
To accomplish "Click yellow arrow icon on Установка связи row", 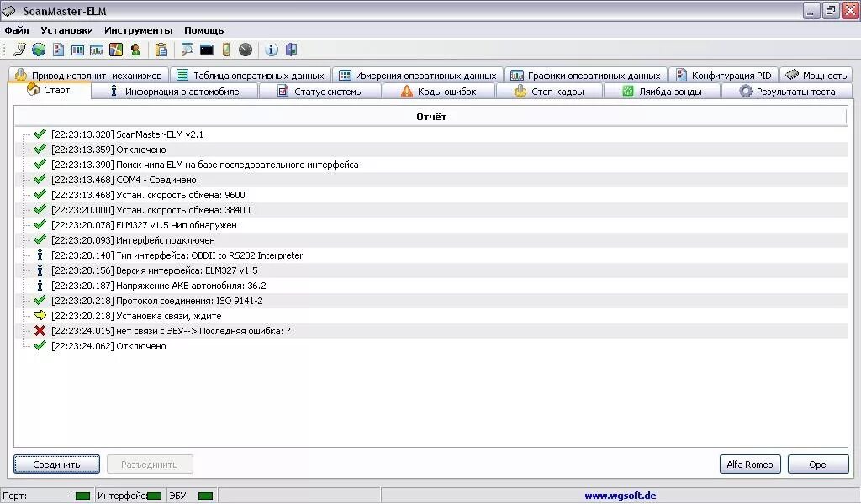I will 40,315.
